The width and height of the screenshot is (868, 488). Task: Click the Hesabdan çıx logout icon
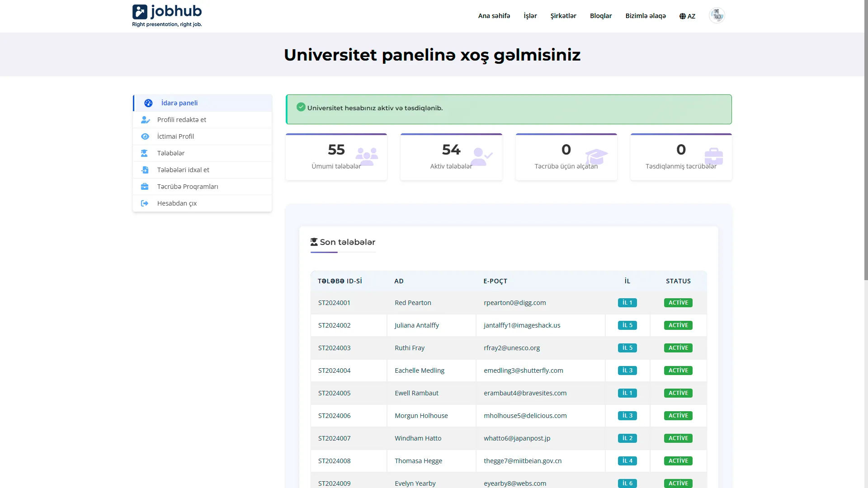click(x=145, y=203)
